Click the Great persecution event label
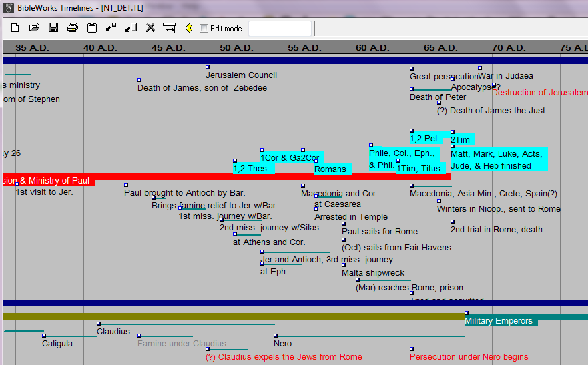Screen dimensions: 588x365 pos(444,77)
